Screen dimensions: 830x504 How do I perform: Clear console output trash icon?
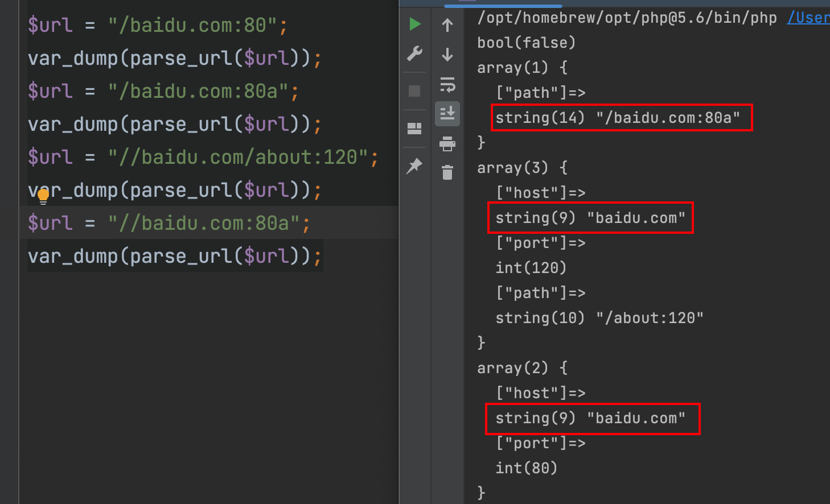[447, 172]
